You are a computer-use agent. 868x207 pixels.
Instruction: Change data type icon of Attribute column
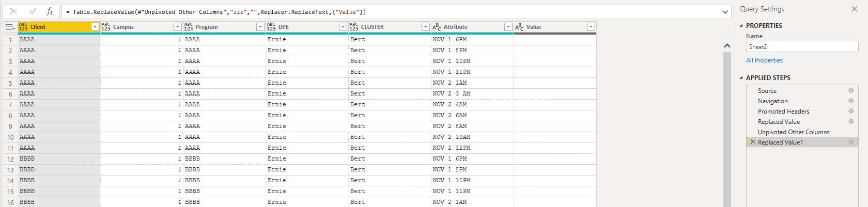[x=437, y=27]
